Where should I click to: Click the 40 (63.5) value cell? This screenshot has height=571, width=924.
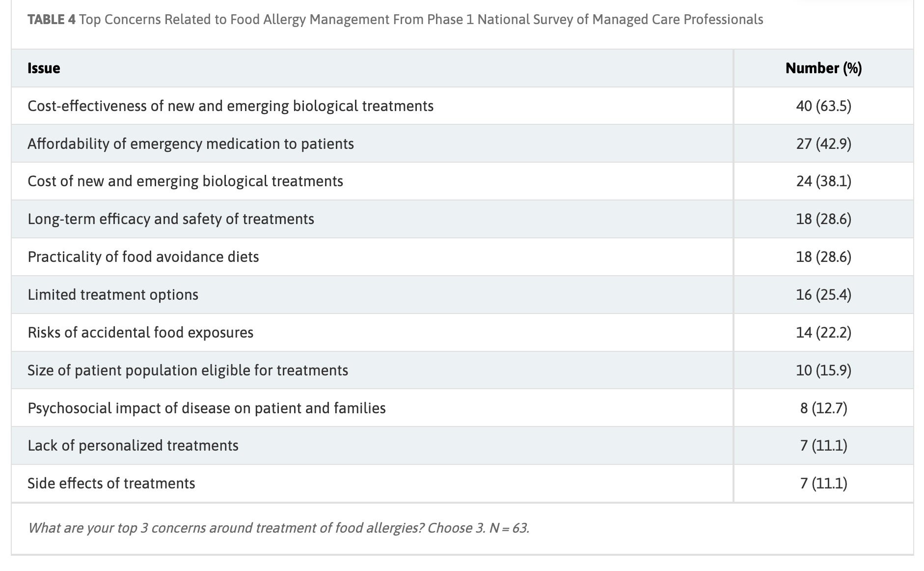[x=823, y=106]
